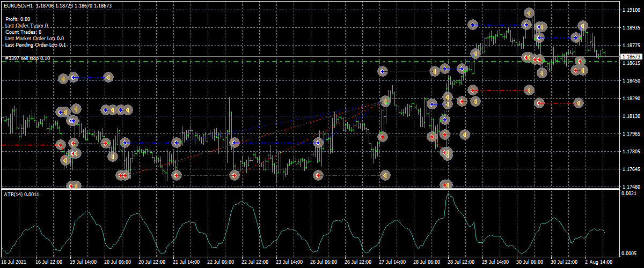Click the Profit: 0.00 info label

pos(17,19)
